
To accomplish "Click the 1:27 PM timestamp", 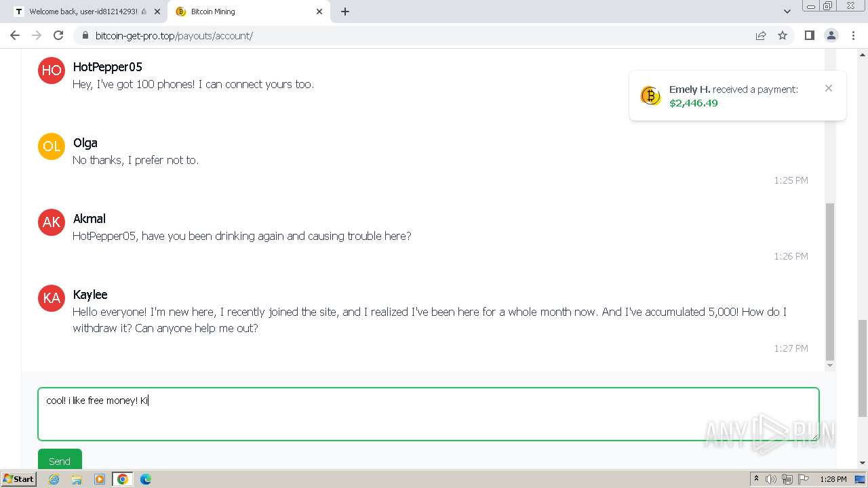I will coord(791,348).
